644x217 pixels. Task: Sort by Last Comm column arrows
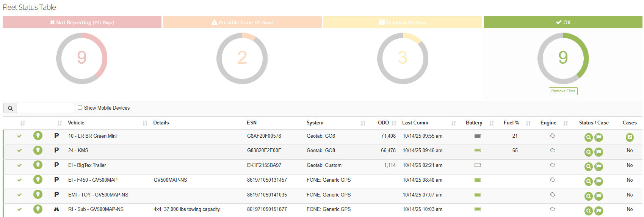tap(453, 123)
